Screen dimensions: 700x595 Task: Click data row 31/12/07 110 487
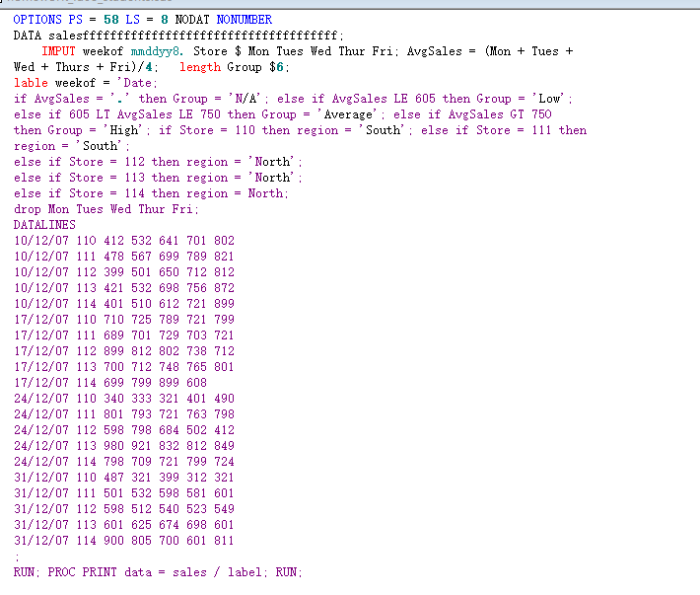point(124,478)
